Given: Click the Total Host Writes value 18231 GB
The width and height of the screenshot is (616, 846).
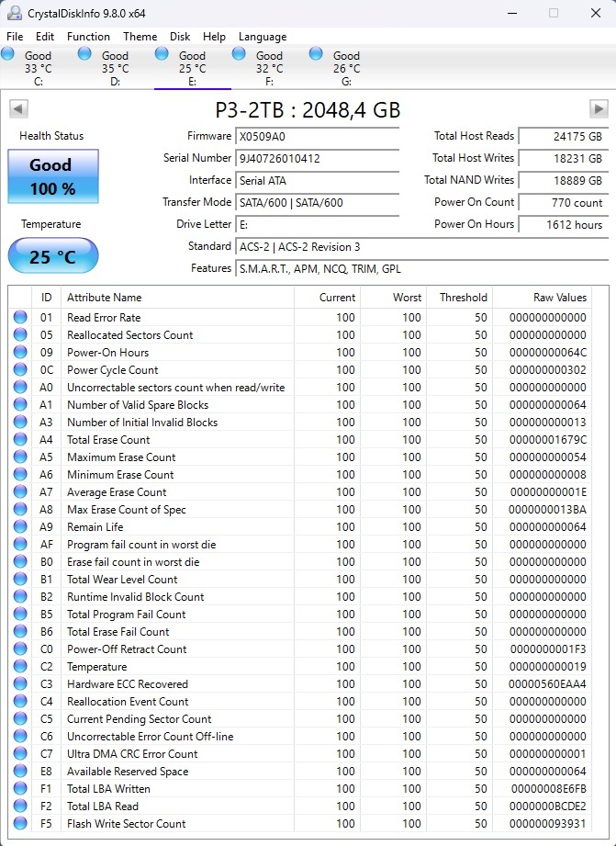Looking at the screenshot, I should pos(564,159).
